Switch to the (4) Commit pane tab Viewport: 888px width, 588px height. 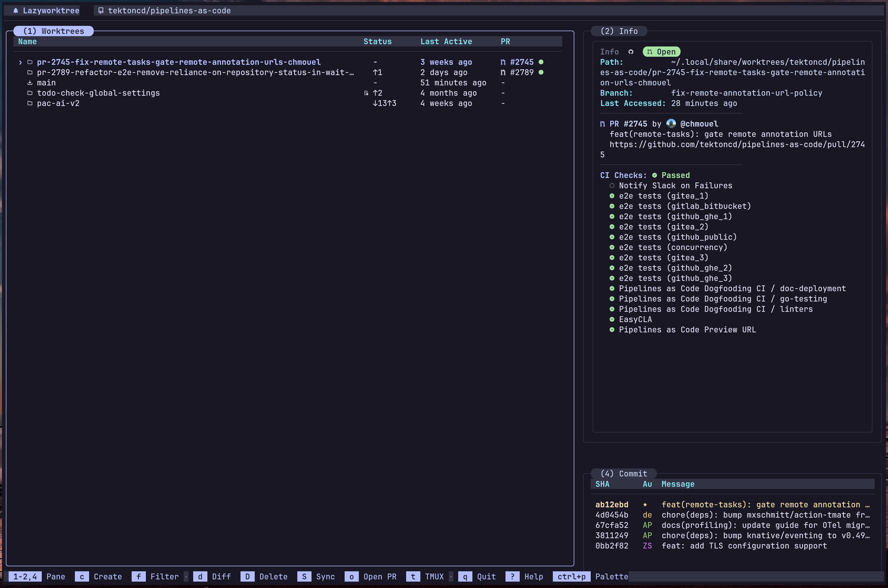[624, 474]
